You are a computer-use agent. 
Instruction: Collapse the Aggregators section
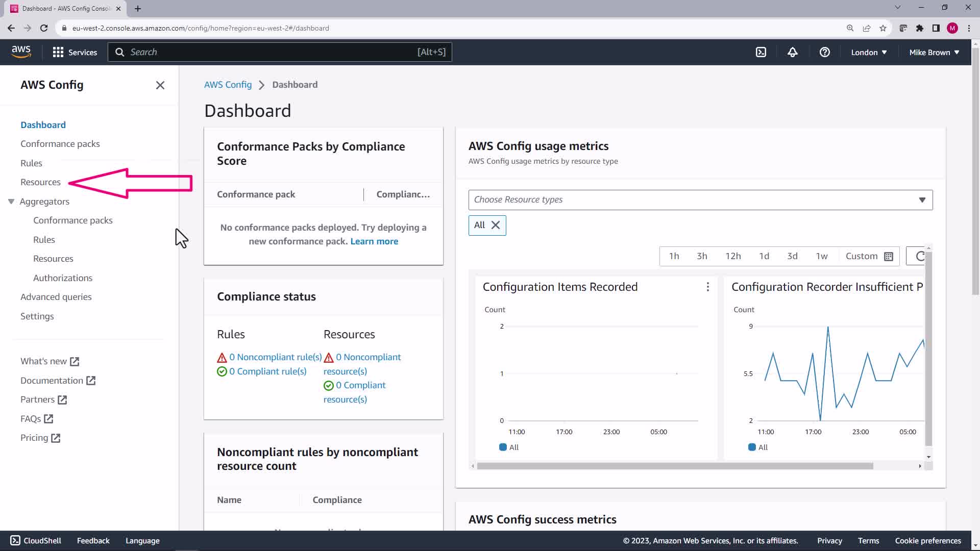(x=11, y=202)
